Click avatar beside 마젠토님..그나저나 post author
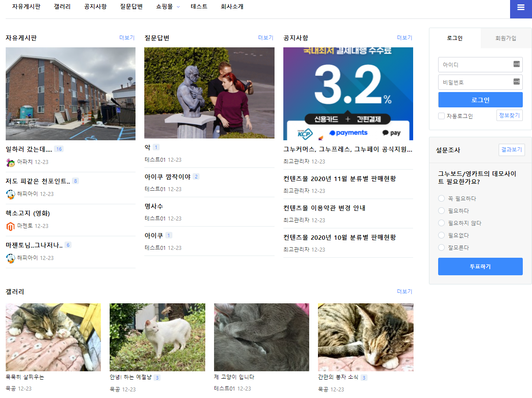Image resolution: width=532 pixels, height=398 pixels. coord(11,258)
